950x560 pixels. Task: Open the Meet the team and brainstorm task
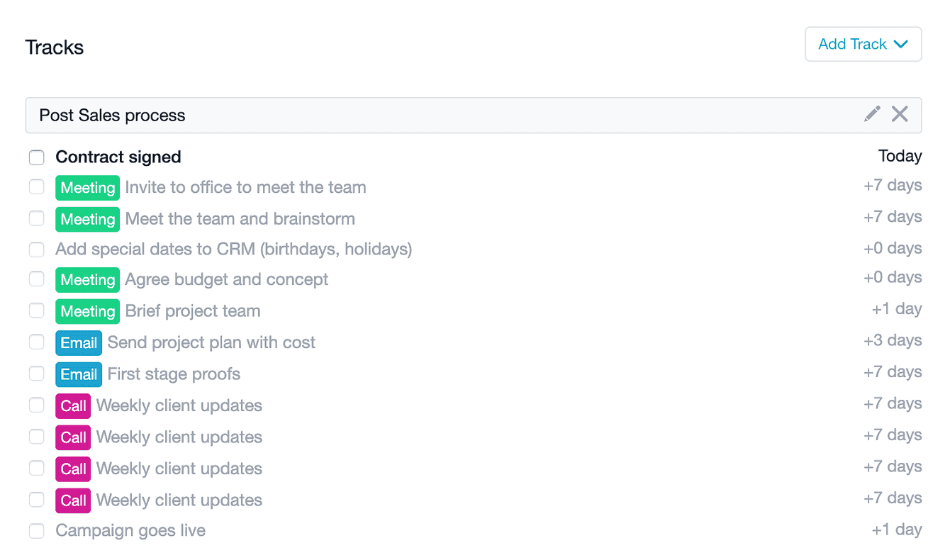coord(240,219)
